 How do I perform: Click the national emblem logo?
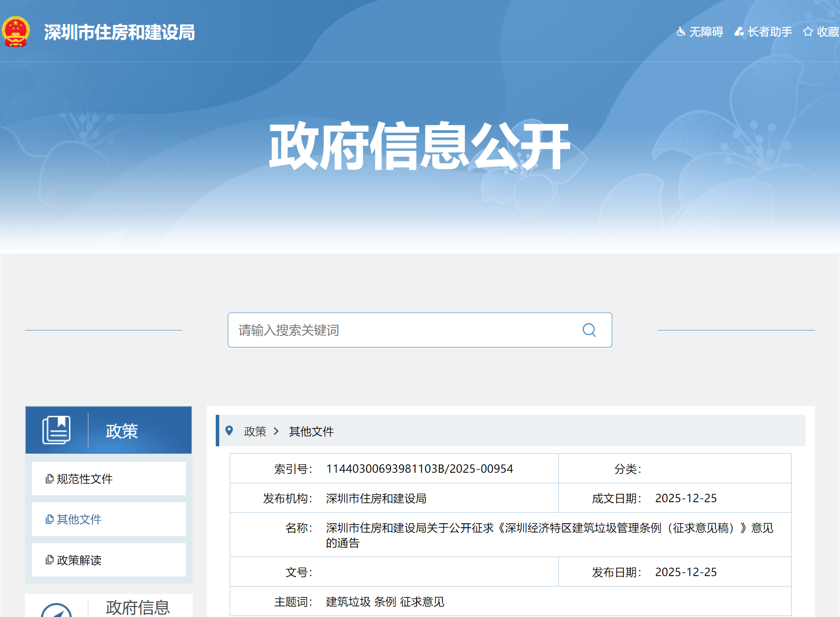pyautogui.click(x=15, y=32)
